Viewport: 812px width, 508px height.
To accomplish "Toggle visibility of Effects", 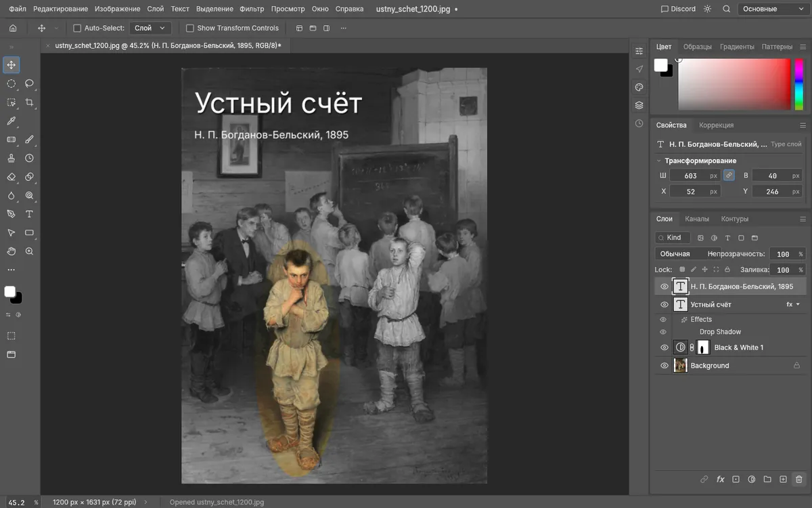I will (x=663, y=320).
